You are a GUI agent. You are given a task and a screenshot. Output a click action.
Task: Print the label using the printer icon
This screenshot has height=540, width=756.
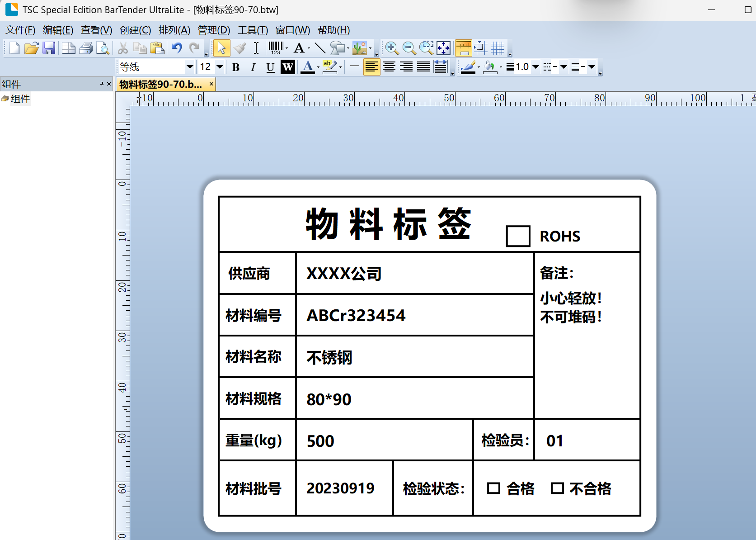pyautogui.click(x=86, y=48)
